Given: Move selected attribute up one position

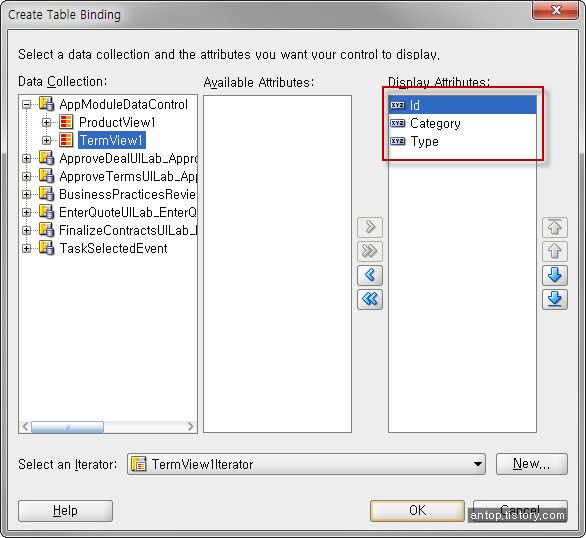Looking at the screenshot, I should tap(555, 251).
